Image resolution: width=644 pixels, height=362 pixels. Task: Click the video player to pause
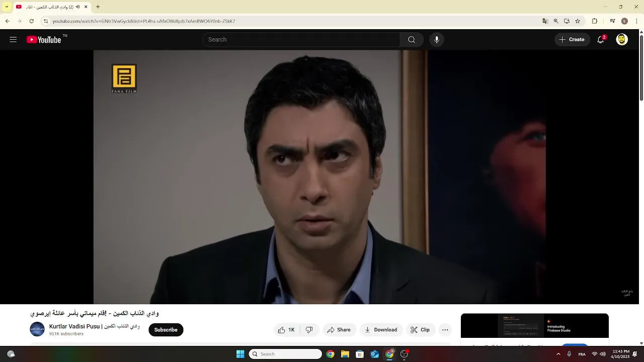(319, 177)
